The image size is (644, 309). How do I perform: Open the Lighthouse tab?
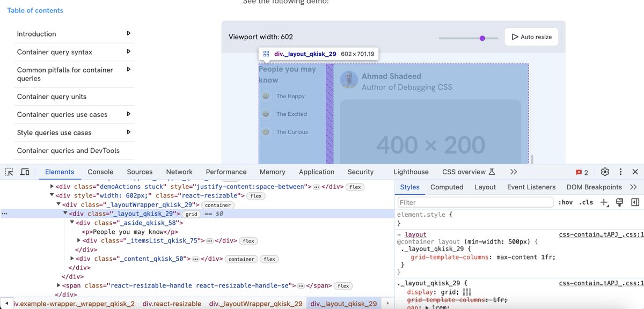point(411,172)
